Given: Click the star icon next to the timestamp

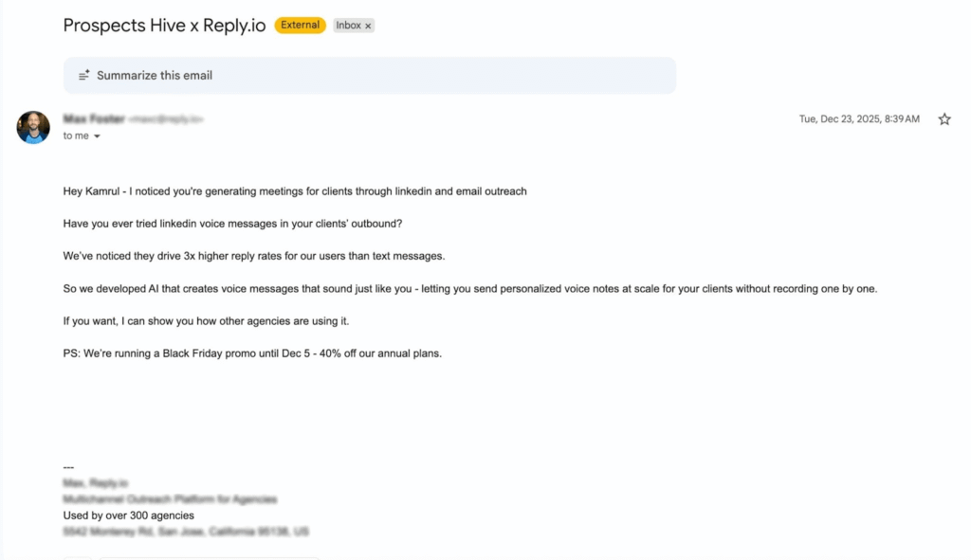Looking at the screenshot, I should [x=944, y=118].
